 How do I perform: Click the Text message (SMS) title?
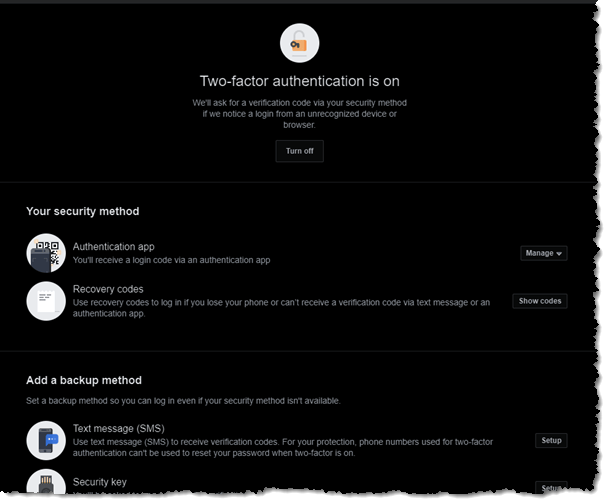[x=118, y=429]
